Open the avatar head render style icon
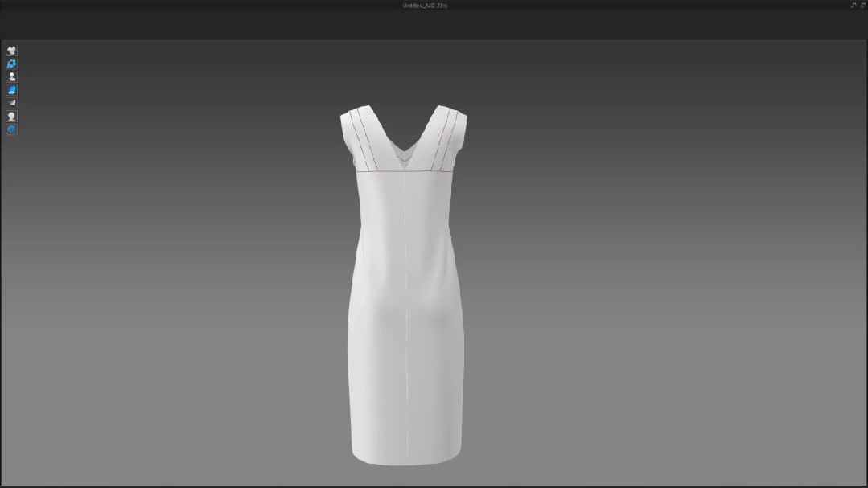The height and width of the screenshot is (488, 868). click(x=11, y=117)
